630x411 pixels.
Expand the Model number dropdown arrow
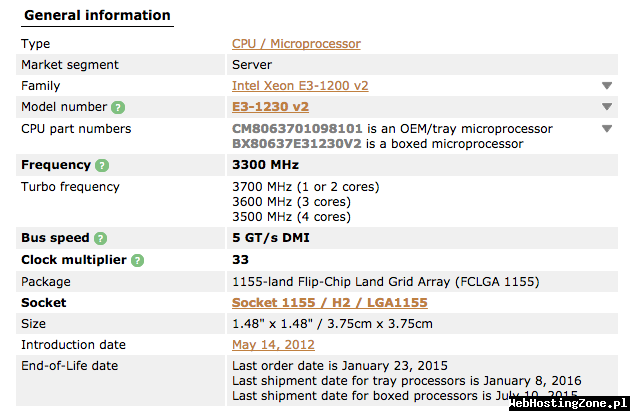pos(607,106)
